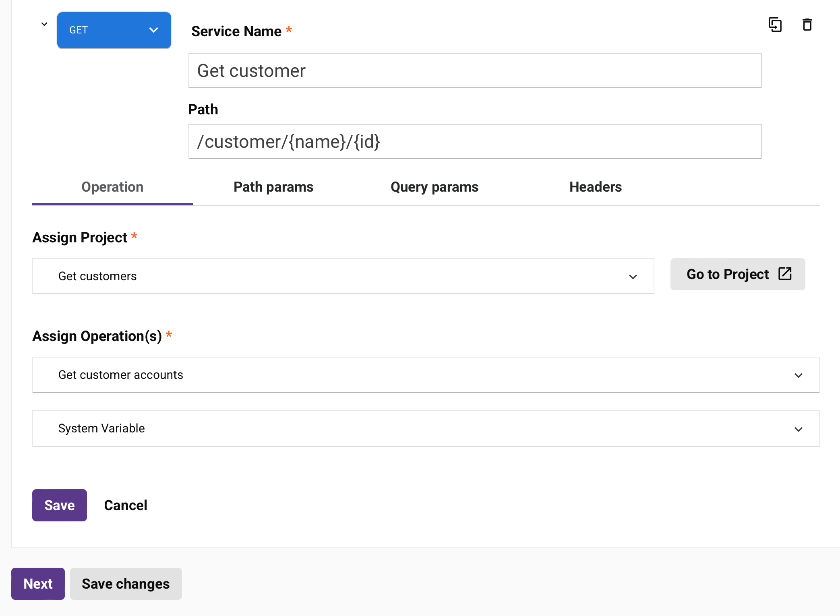Screen dimensions: 840x616
Task: Click the Get customer accounts dropdown arrow
Action: [798, 375]
